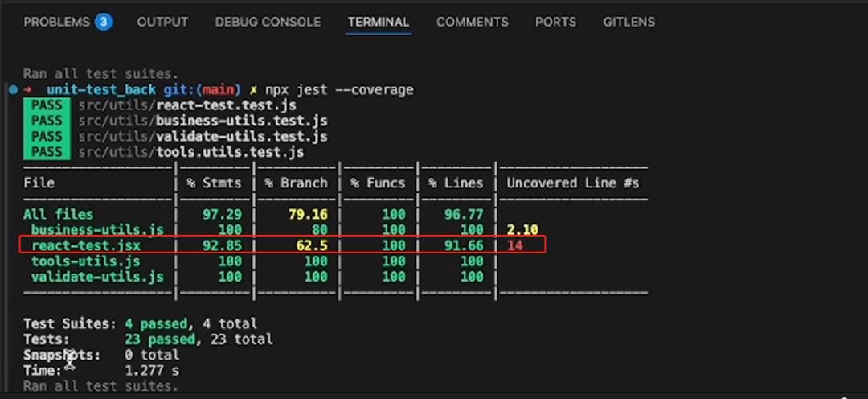Click uncovered line number 14
Screen dimensions: 868x399
click(x=514, y=245)
